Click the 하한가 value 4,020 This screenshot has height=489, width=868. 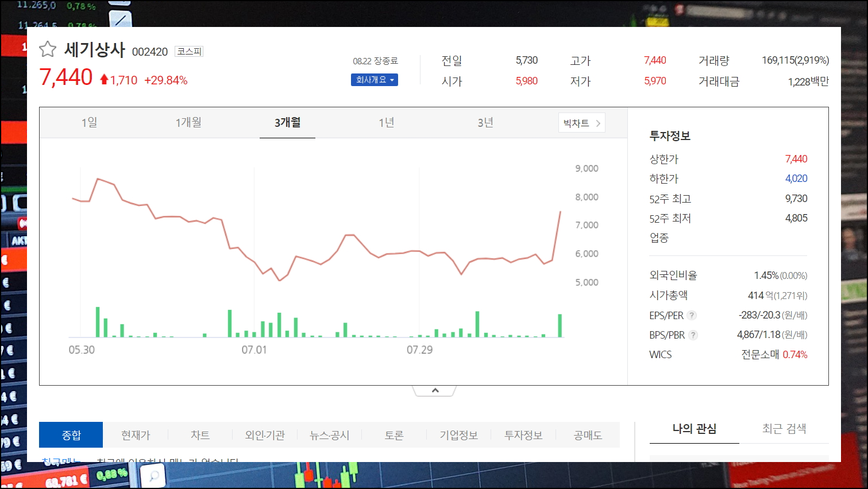coord(796,178)
